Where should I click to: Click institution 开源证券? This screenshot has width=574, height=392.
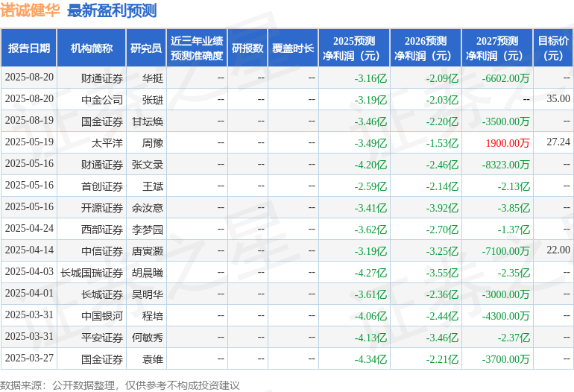coord(102,208)
